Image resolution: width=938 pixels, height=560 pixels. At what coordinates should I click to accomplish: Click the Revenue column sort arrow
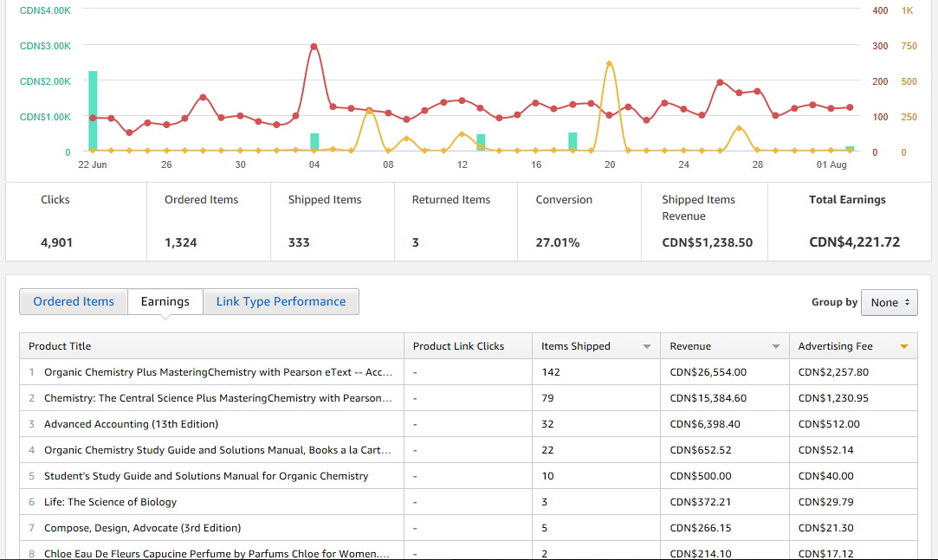click(x=775, y=347)
